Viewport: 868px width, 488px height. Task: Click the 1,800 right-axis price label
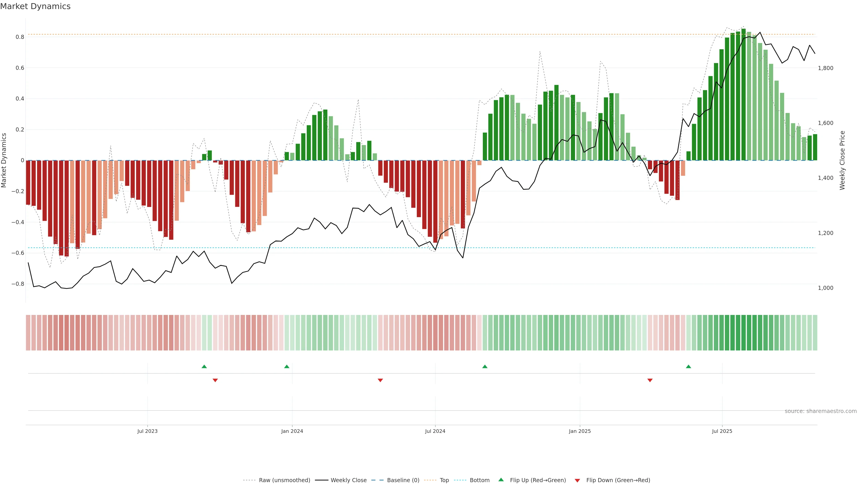(x=825, y=68)
